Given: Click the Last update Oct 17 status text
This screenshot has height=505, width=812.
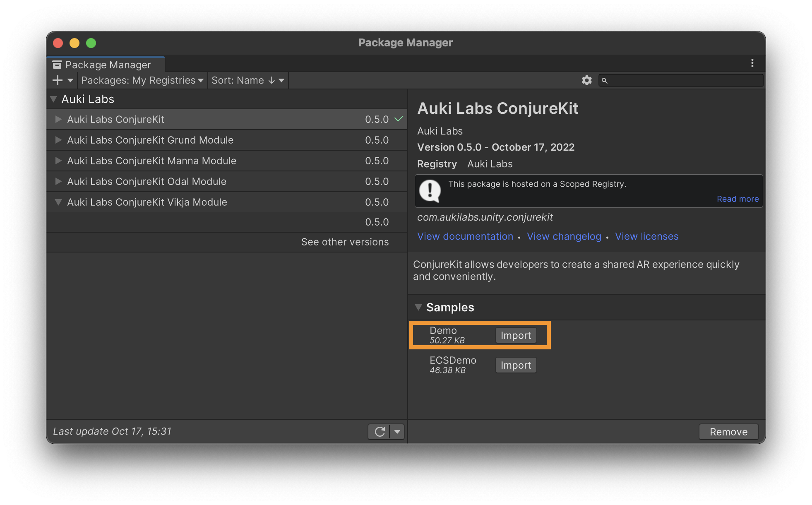Looking at the screenshot, I should 112,431.
